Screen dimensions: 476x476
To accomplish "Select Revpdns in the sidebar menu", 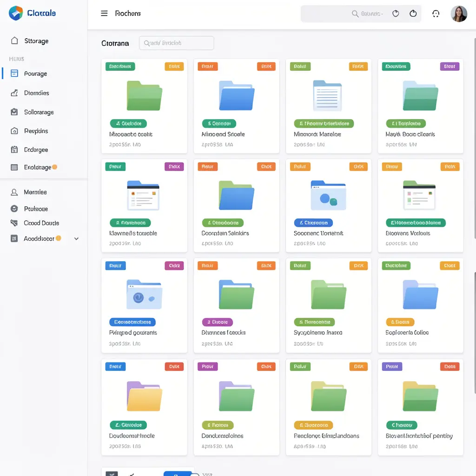I will (33, 131).
